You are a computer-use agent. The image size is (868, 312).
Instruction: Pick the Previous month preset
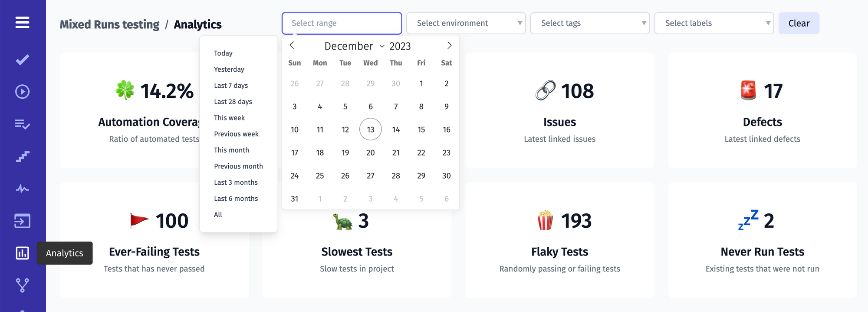[x=238, y=166]
